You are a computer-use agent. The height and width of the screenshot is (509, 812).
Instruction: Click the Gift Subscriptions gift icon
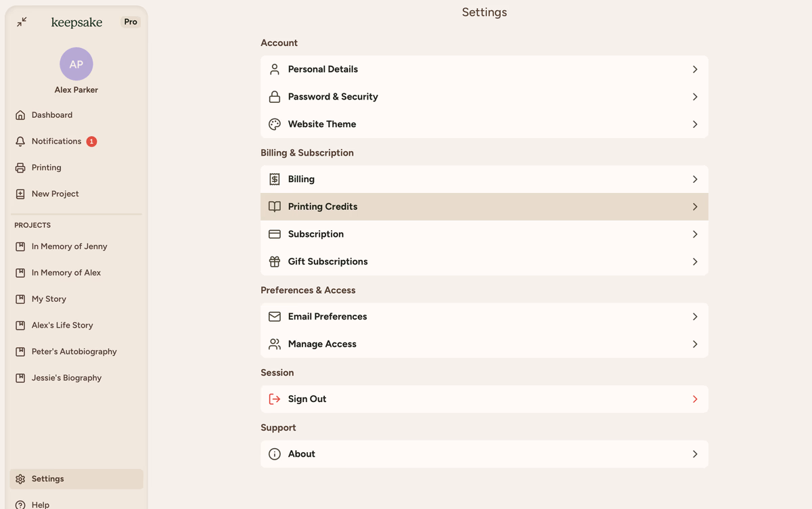point(275,262)
